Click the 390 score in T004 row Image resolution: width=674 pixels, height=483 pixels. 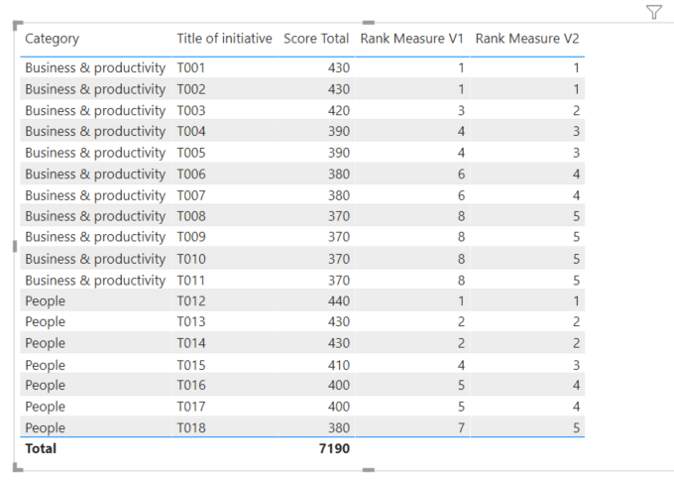[339, 131]
